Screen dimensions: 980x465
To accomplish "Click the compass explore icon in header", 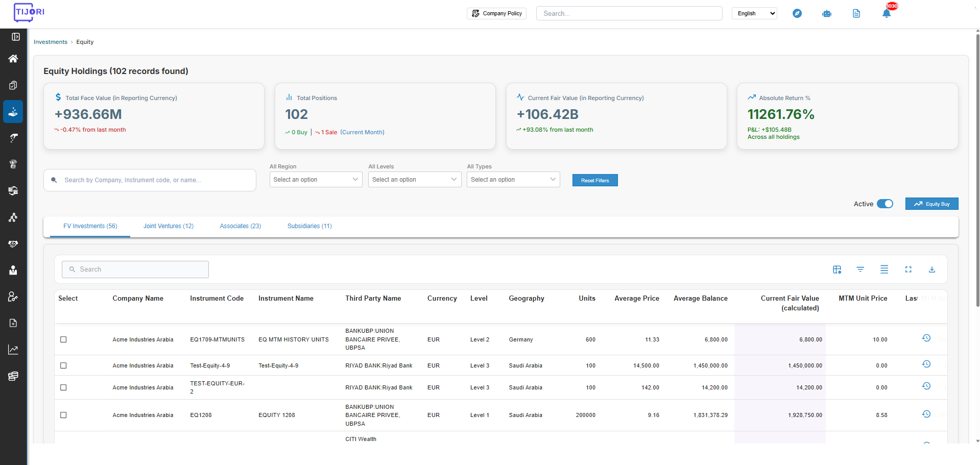I will click(797, 13).
